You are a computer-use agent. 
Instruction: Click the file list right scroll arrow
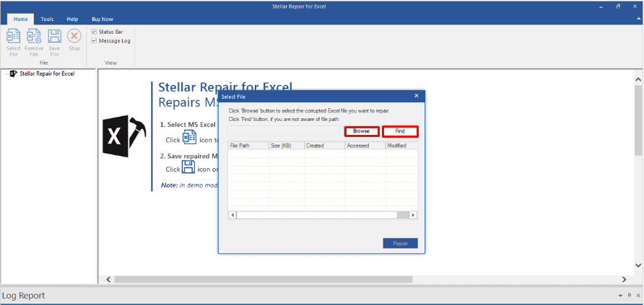pyautogui.click(x=413, y=215)
